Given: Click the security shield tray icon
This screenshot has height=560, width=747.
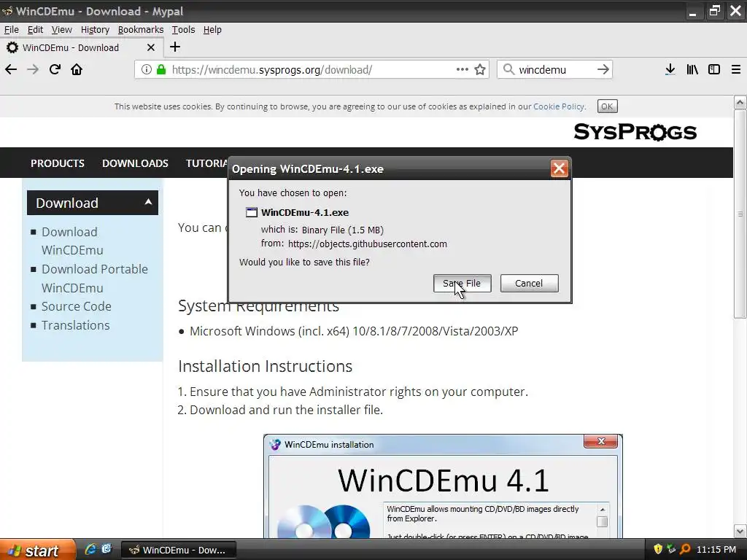Looking at the screenshot, I should tap(658, 549).
